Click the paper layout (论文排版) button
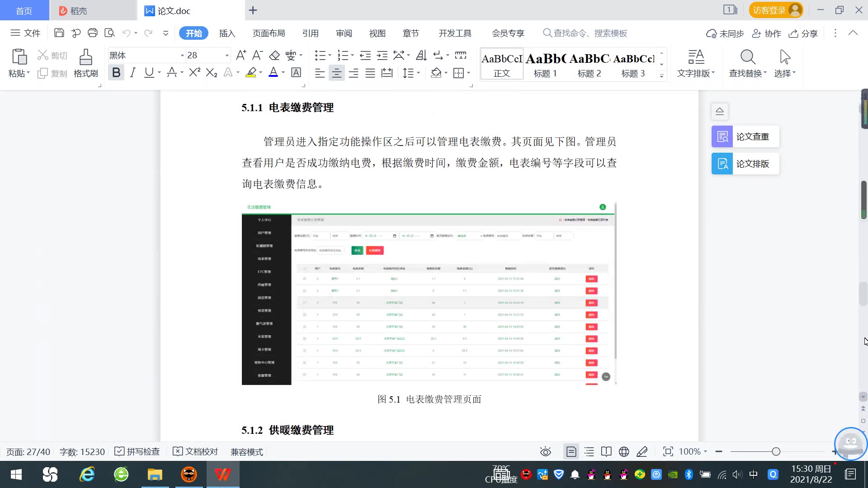The width and height of the screenshot is (868, 488). pos(745,164)
